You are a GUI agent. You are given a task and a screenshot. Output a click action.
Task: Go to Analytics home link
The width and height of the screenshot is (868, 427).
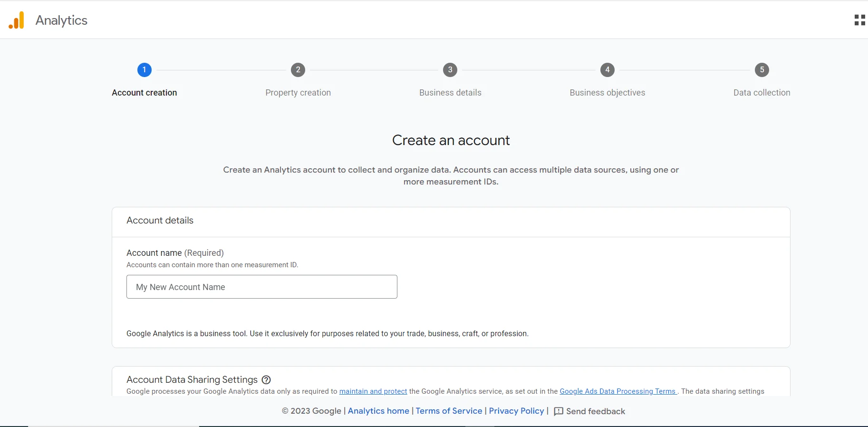click(378, 411)
